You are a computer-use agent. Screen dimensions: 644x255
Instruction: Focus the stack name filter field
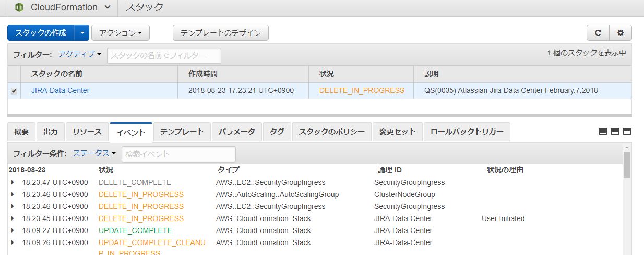pyautogui.click(x=164, y=55)
